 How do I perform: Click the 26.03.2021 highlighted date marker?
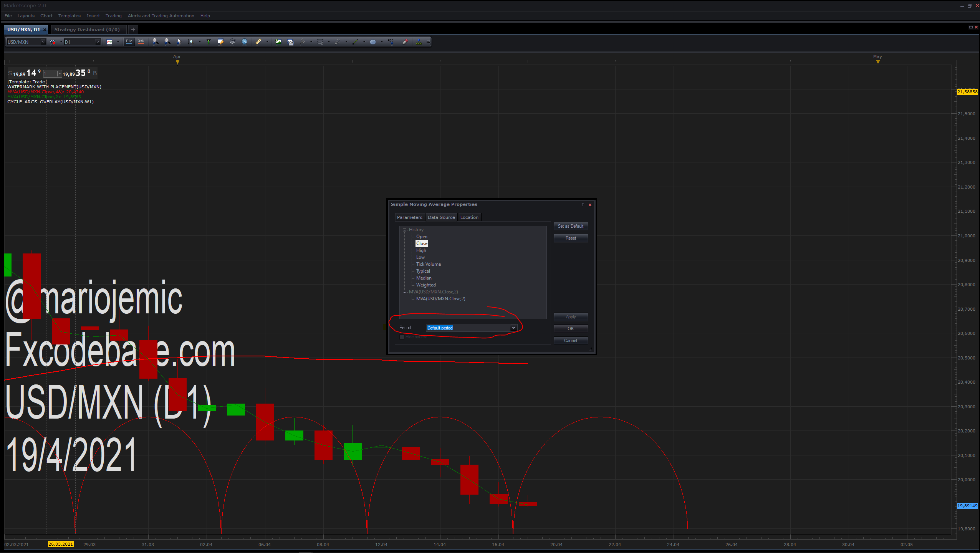pos(61,544)
